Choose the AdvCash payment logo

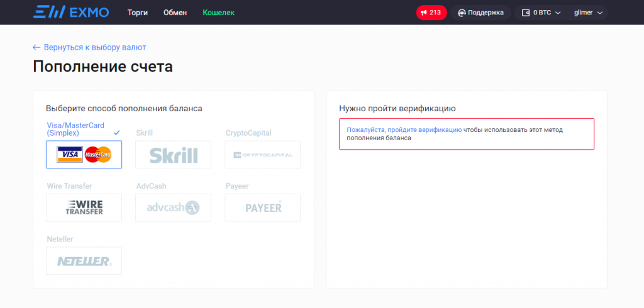pos(173,207)
